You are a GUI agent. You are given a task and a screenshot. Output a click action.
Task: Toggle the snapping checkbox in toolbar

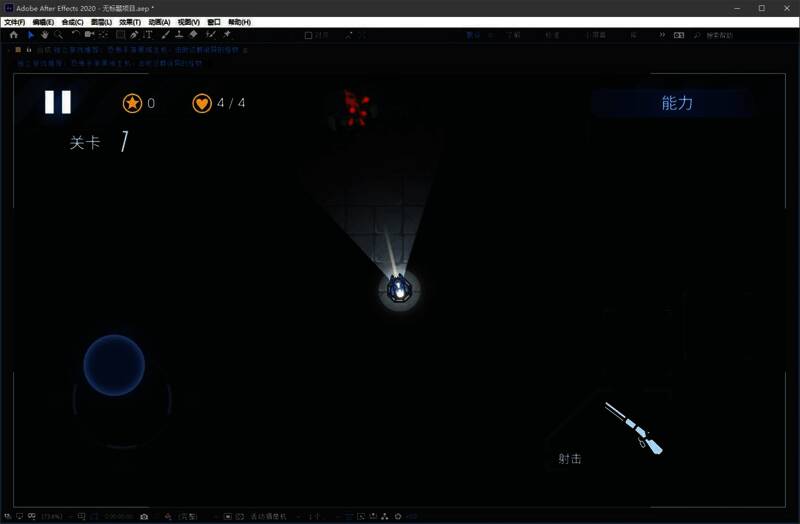coord(309,35)
